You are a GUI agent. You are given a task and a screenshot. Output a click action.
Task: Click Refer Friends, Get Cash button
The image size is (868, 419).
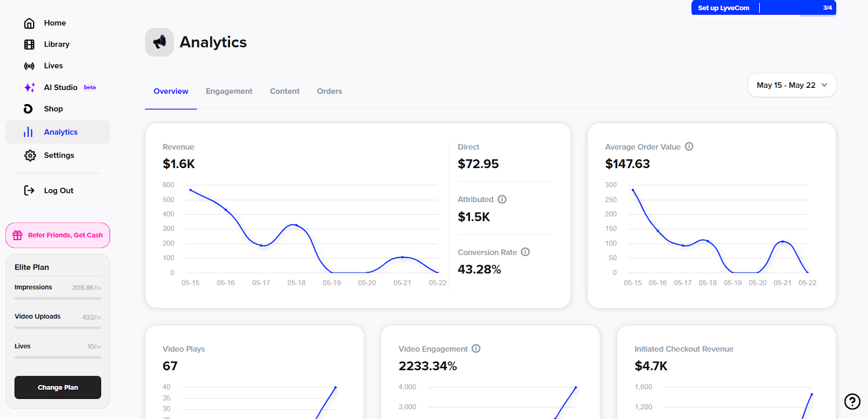coord(58,235)
